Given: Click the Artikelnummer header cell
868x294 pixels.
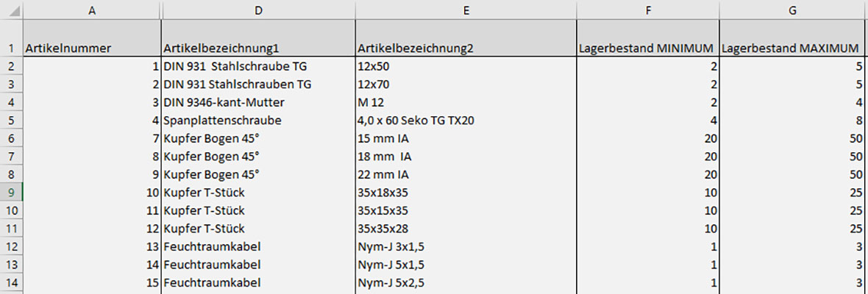Looking at the screenshot, I should click(x=92, y=49).
